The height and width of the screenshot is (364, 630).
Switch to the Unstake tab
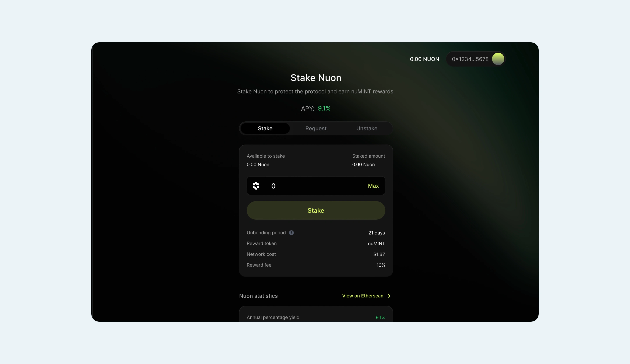point(367,128)
